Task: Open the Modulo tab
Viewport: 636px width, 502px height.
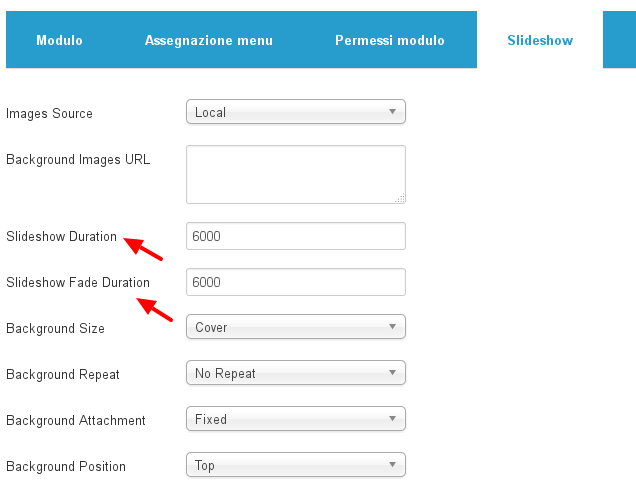Action: click(x=59, y=40)
